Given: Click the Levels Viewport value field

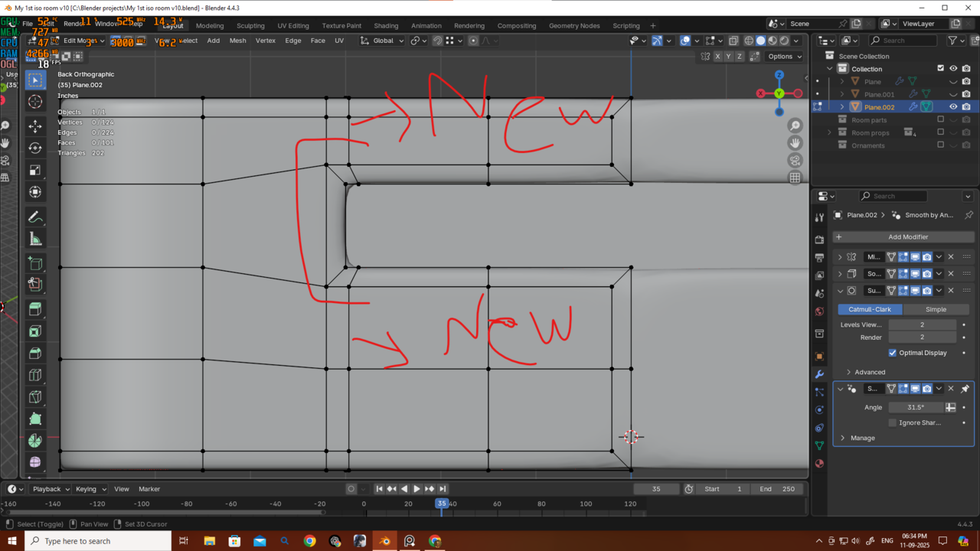Looking at the screenshot, I should pos(922,324).
